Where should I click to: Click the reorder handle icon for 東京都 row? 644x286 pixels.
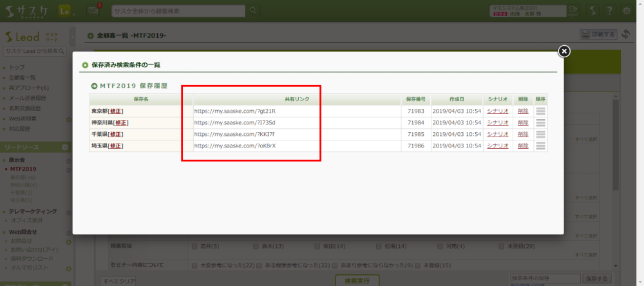coord(540,111)
